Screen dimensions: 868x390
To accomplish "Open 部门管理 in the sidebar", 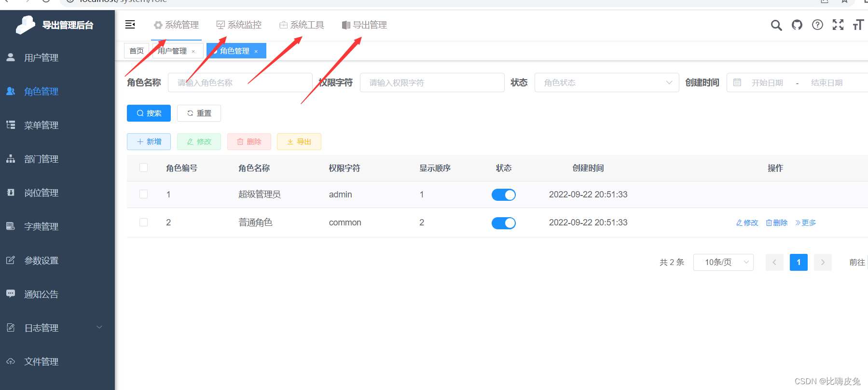I will [x=57, y=159].
